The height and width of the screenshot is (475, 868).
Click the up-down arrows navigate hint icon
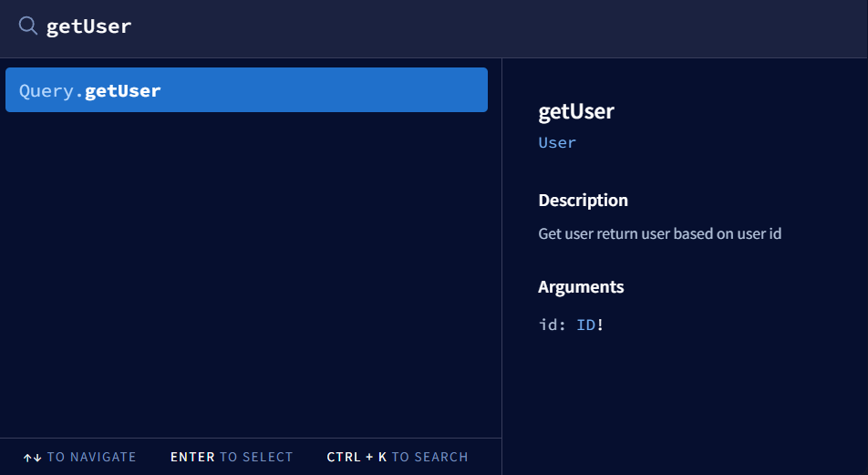(32, 458)
